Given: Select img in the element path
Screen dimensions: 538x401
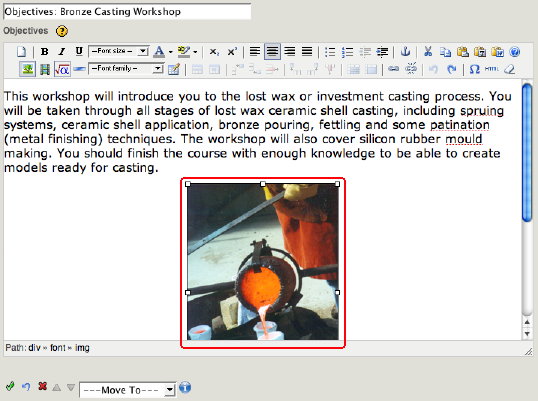Looking at the screenshot, I should (x=82, y=348).
